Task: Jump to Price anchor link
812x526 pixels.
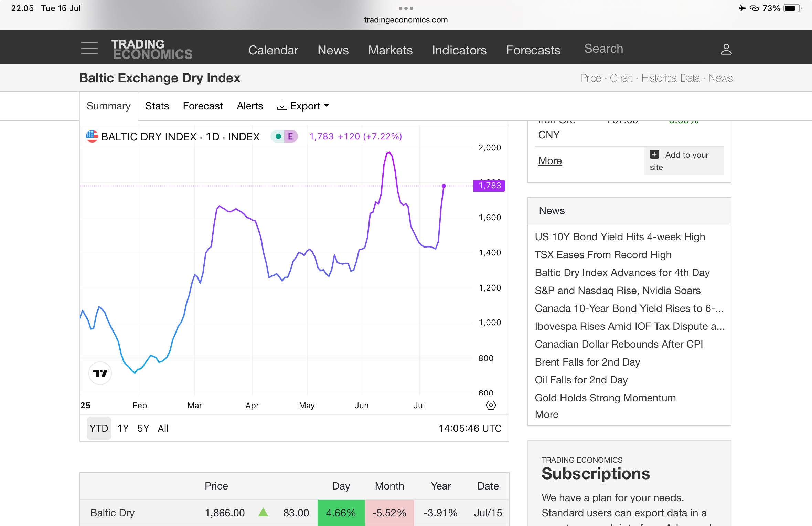Action: [590, 78]
